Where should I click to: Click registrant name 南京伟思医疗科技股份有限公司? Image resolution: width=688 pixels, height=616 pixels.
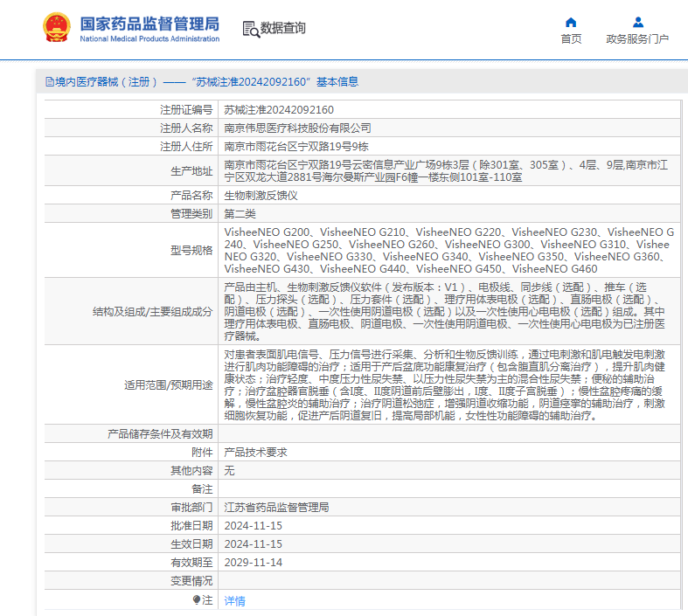(x=297, y=128)
